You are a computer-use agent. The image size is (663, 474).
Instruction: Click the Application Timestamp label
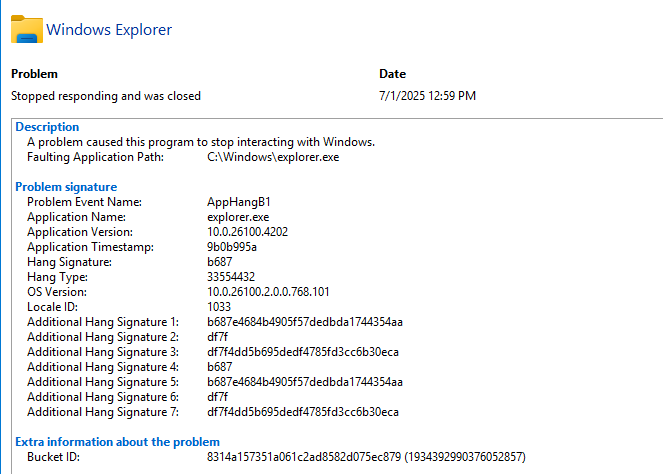click(90, 247)
